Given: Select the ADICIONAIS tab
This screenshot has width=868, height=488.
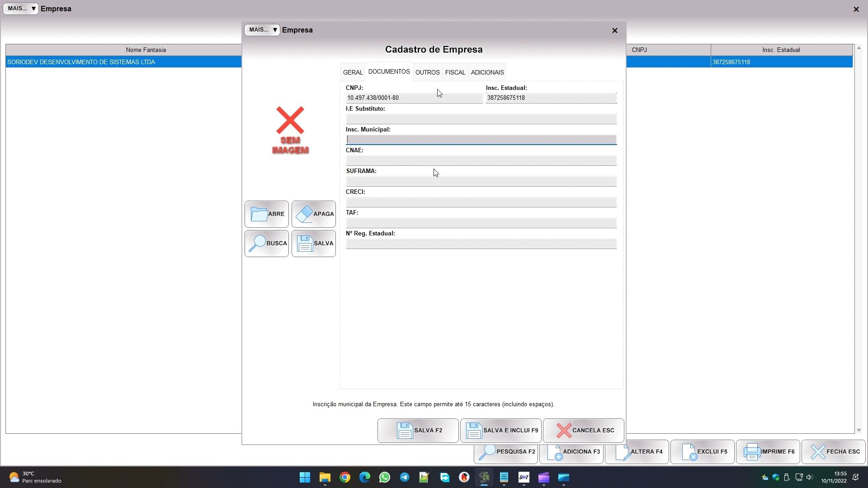Looking at the screenshot, I should click(487, 72).
